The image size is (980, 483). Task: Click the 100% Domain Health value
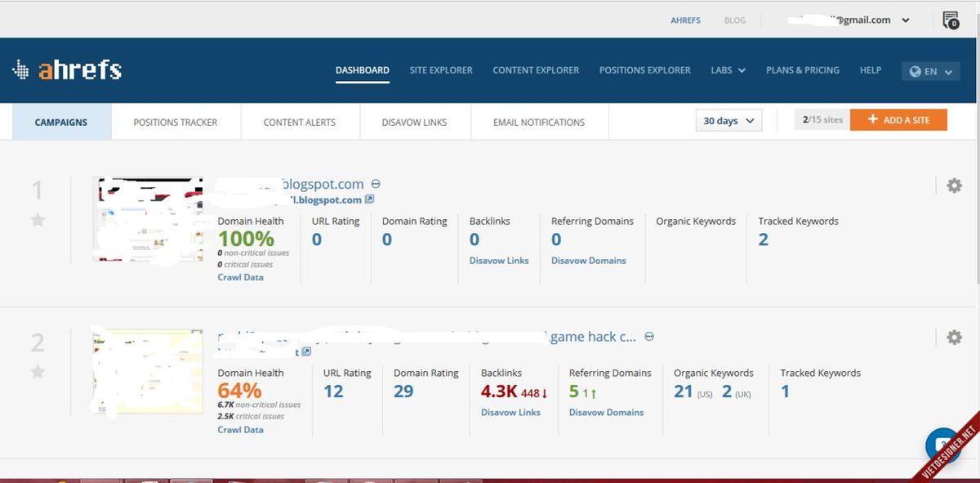coord(246,239)
